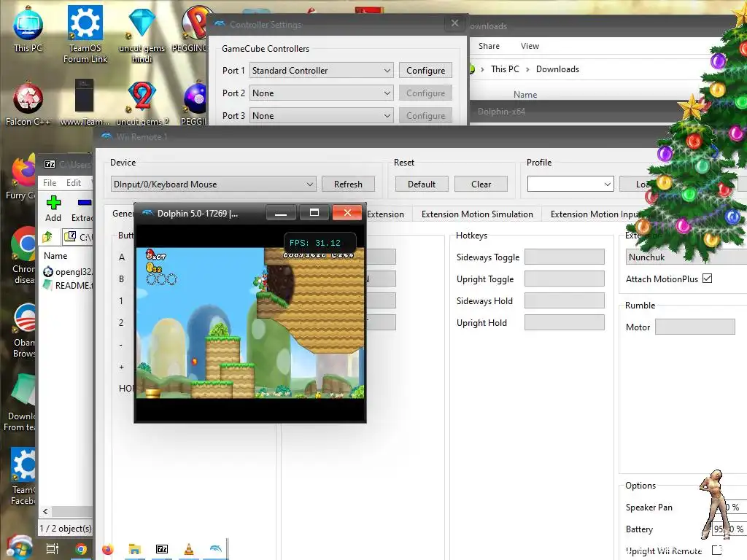Toggle the Upright Wii Remote checkbox
The image size is (747, 560).
(716, 550)
